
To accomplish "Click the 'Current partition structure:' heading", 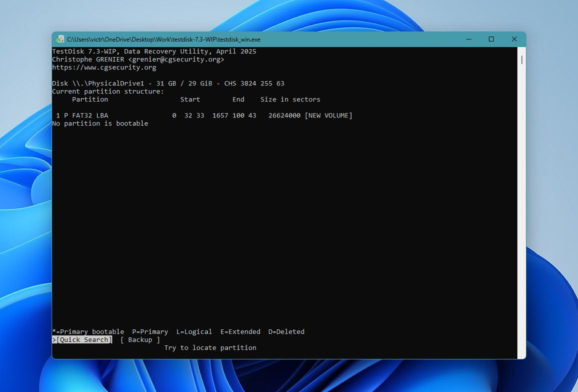I will (108, 92).
